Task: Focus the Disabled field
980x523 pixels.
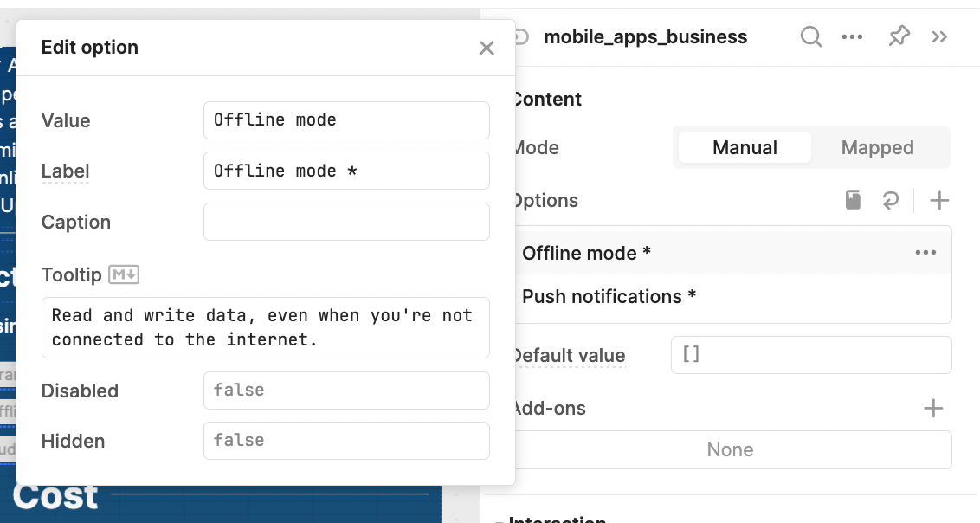Action: (x=346, y=391)
